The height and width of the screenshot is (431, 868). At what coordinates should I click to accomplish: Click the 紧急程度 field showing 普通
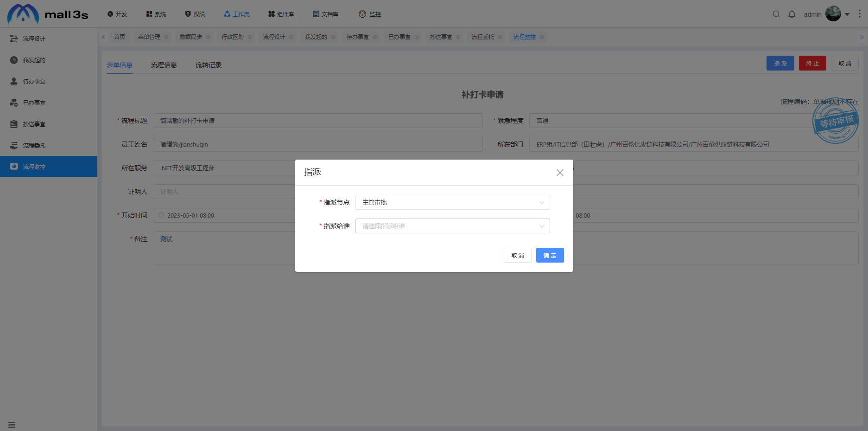pyautogui.click(x=694, y=121)
